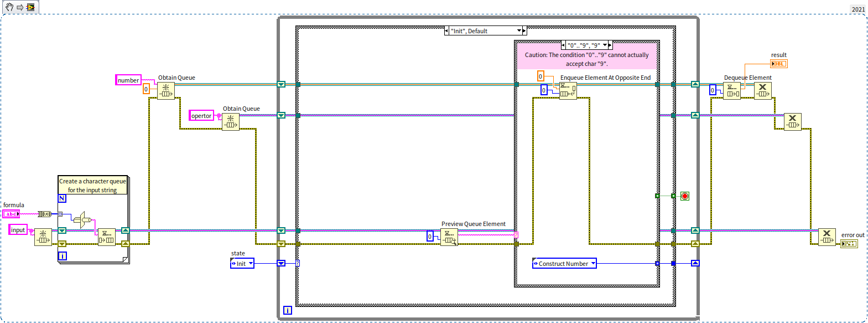Click the String To Byte Array node
Viewport: 868px width, 323px height.
tap(45, 214)
